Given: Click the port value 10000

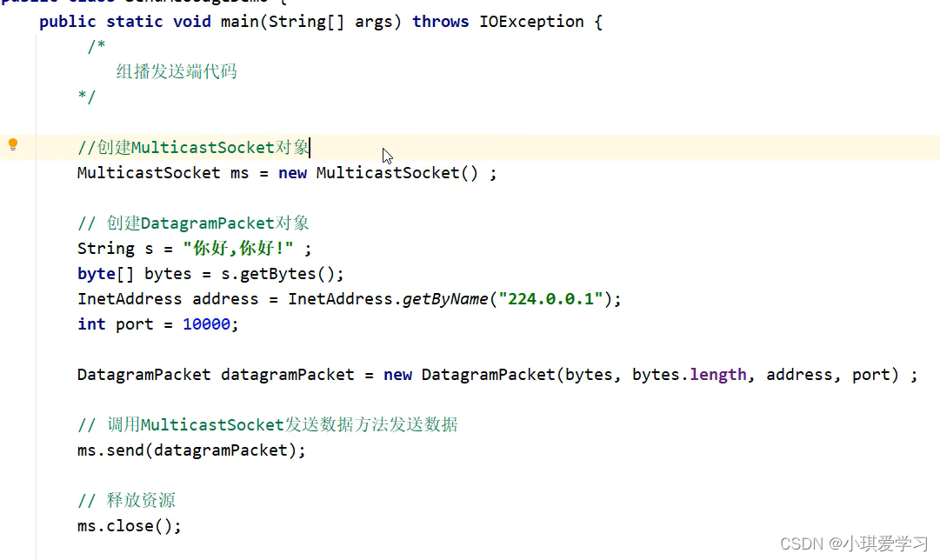Looking at the screenshot, I should click(206, 324).
